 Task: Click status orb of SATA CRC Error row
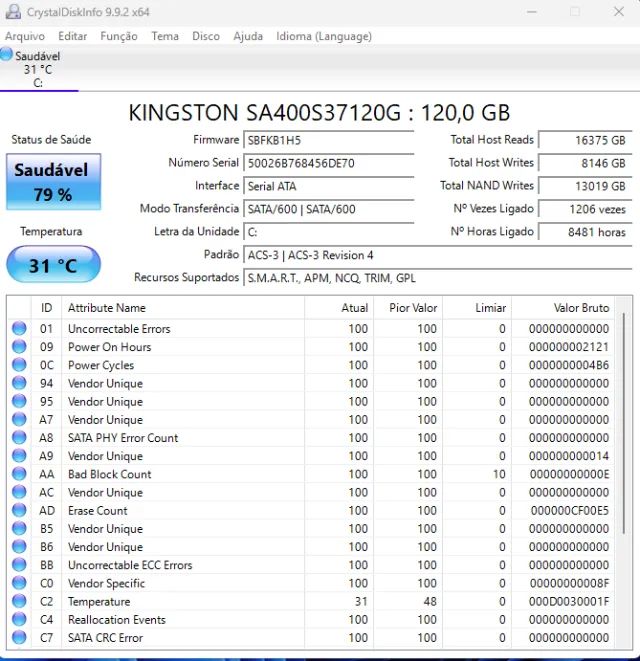19,637
